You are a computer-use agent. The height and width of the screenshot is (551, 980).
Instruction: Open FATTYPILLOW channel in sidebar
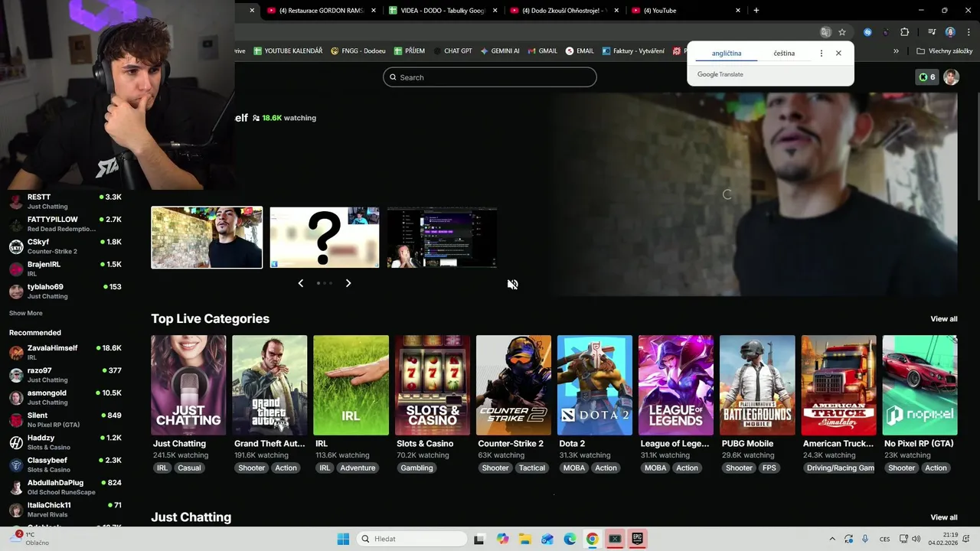click(65, 223)
